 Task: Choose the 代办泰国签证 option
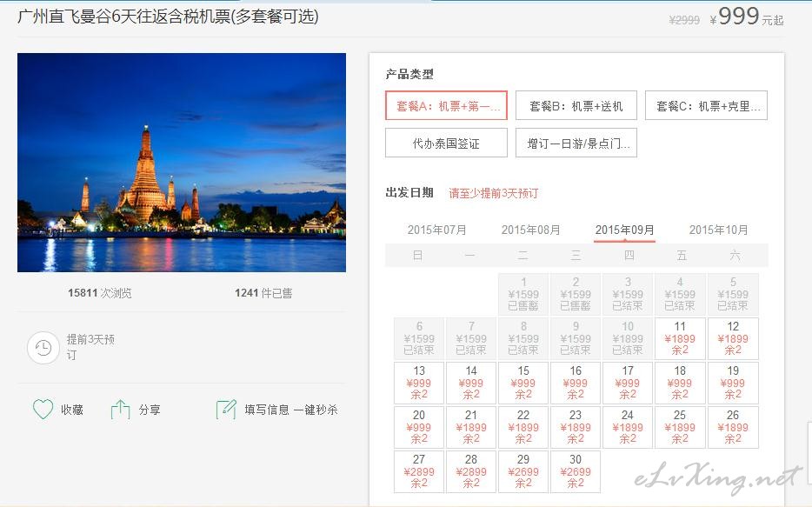(446, 143)
